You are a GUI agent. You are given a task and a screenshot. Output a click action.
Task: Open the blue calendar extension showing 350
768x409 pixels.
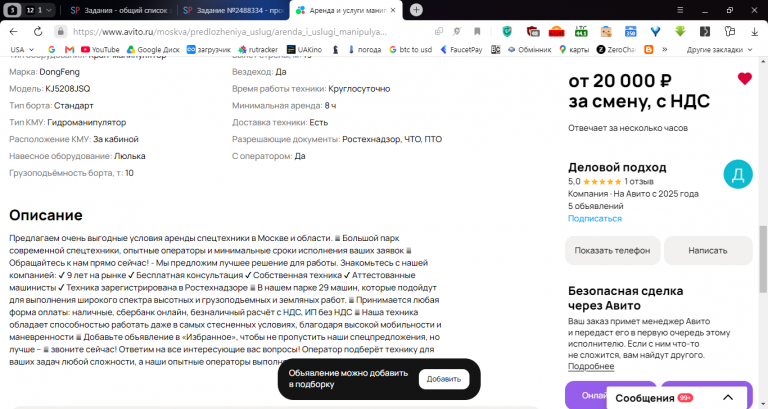tap(631, 31)
